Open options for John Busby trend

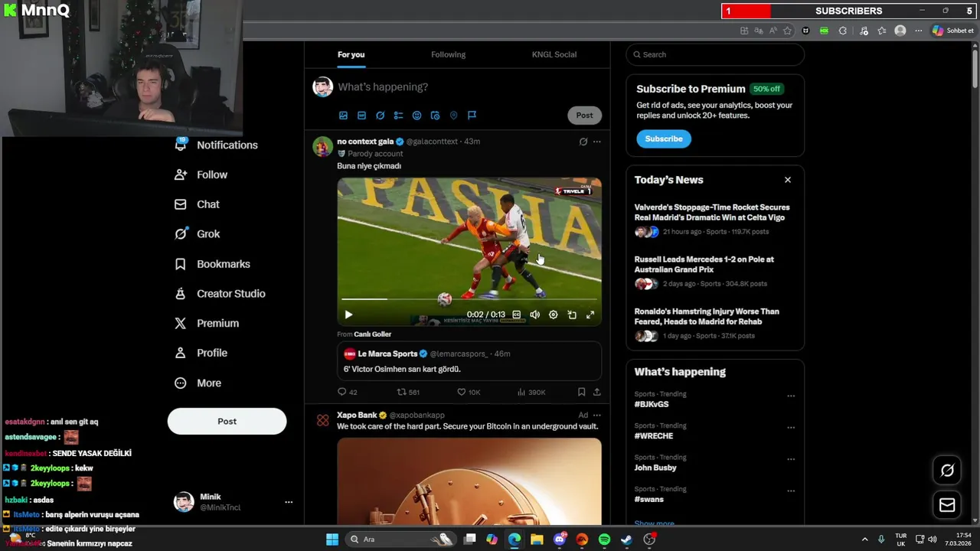pyautogui.click(x=791, y=459)
